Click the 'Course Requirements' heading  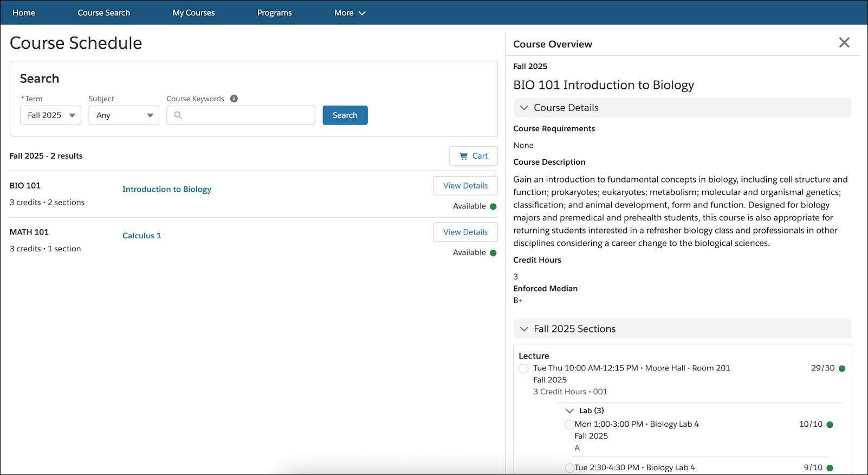point(554,129)
